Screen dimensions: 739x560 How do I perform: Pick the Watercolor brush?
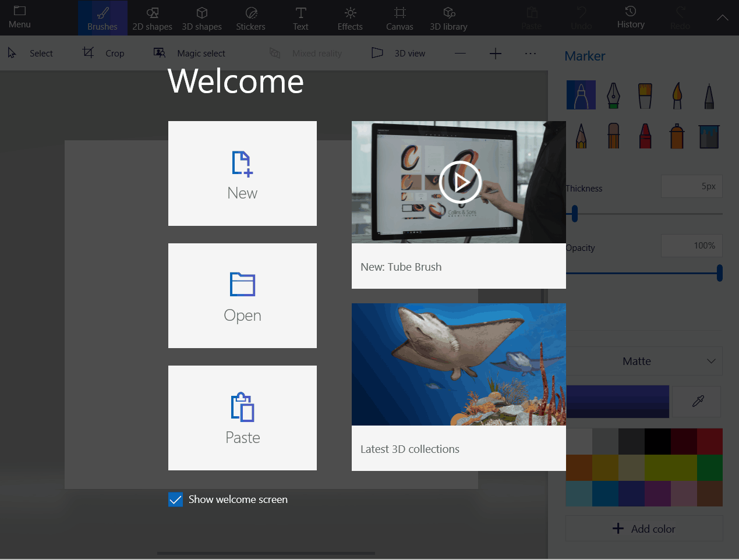(x=677, y=95)
